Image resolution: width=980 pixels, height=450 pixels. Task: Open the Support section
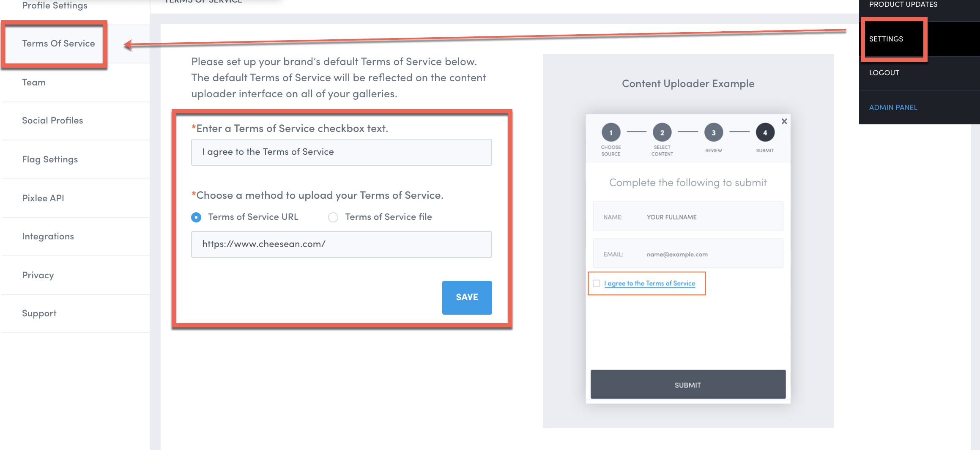tap(39, 313)
